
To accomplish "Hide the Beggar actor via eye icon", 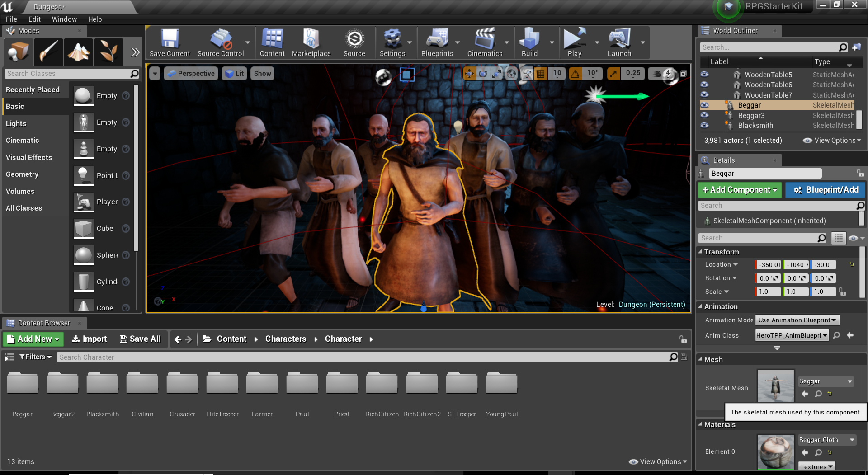I will tap(704, 105).
